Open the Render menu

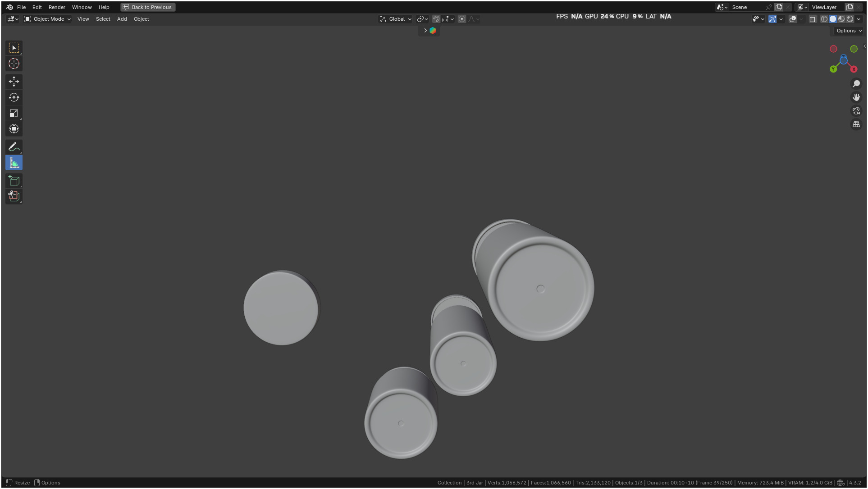57,7
